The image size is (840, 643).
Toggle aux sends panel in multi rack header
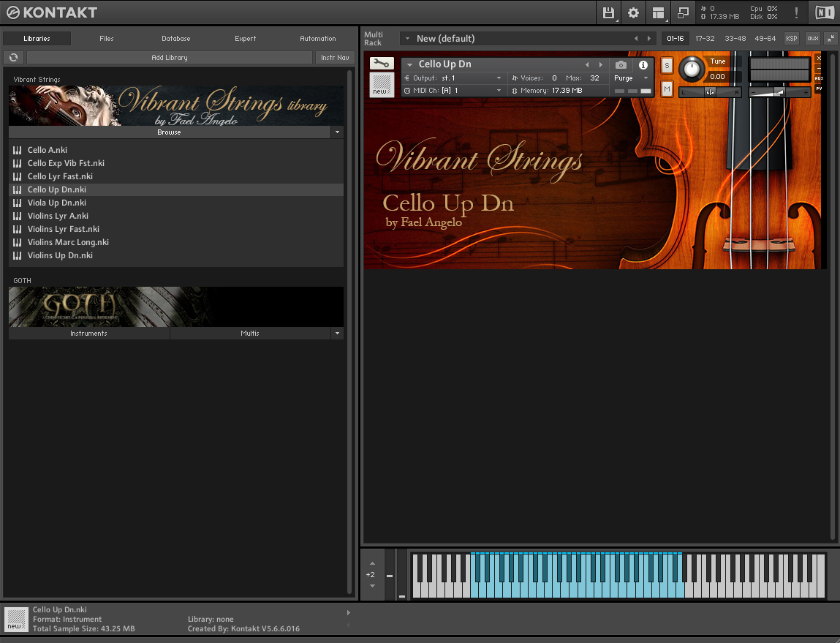[x=813, y=39]
